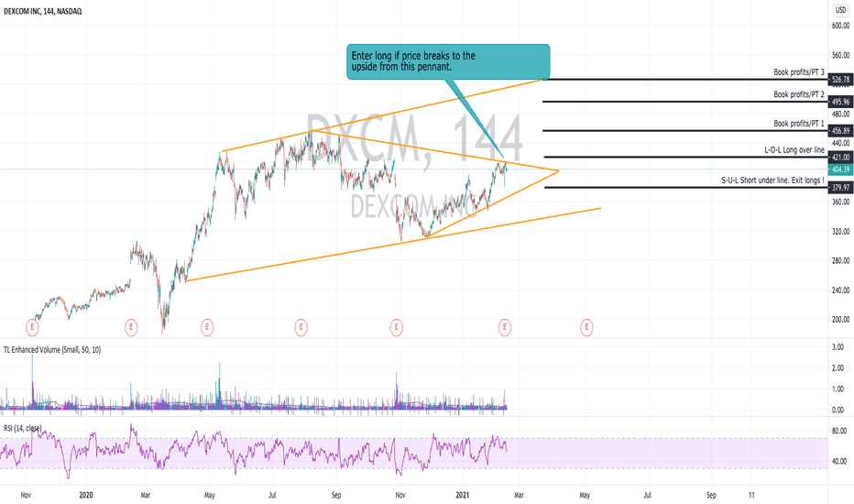Click the 600.00 price axis label
The width and height of the screenshot is (854, 504).
(x=840, y=26)
